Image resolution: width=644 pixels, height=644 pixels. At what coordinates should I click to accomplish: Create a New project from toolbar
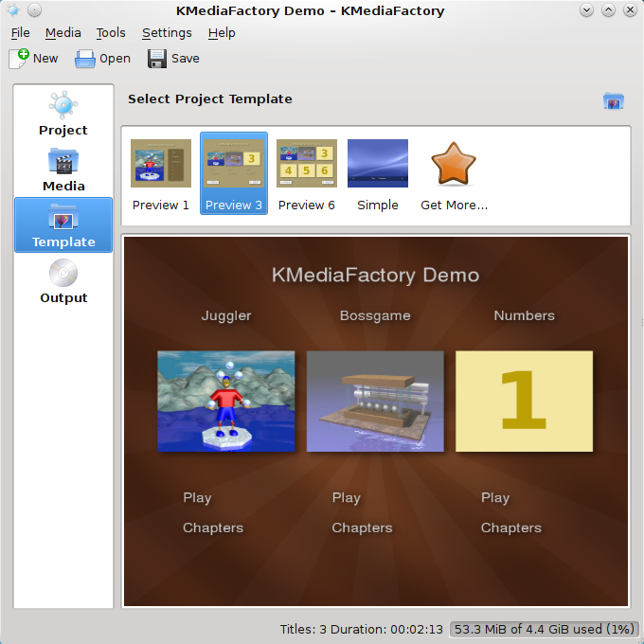coord(34,59)
